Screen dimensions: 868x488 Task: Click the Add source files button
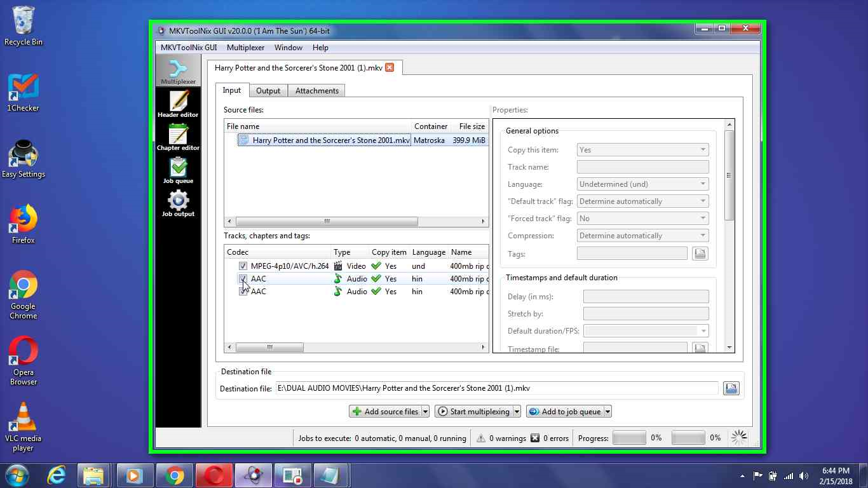click(x=385, y=412)
